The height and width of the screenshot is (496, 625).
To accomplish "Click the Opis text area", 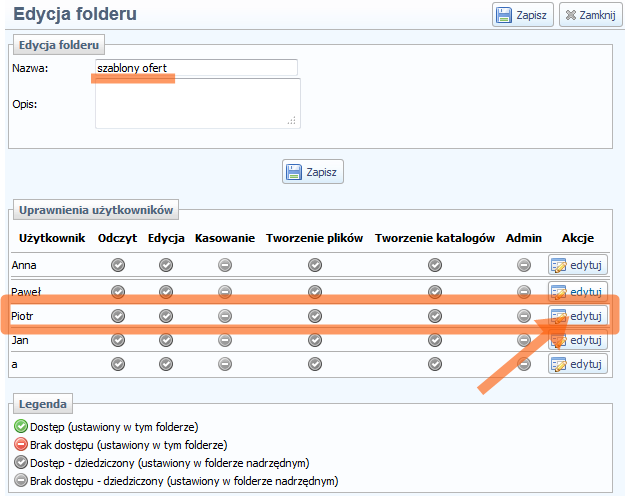I will (197, 104).
